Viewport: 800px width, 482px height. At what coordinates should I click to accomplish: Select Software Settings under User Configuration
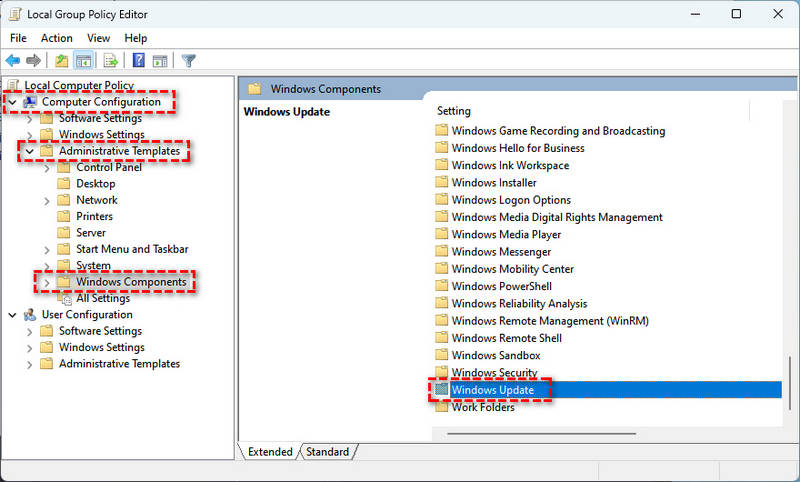[x=101, y=331]
